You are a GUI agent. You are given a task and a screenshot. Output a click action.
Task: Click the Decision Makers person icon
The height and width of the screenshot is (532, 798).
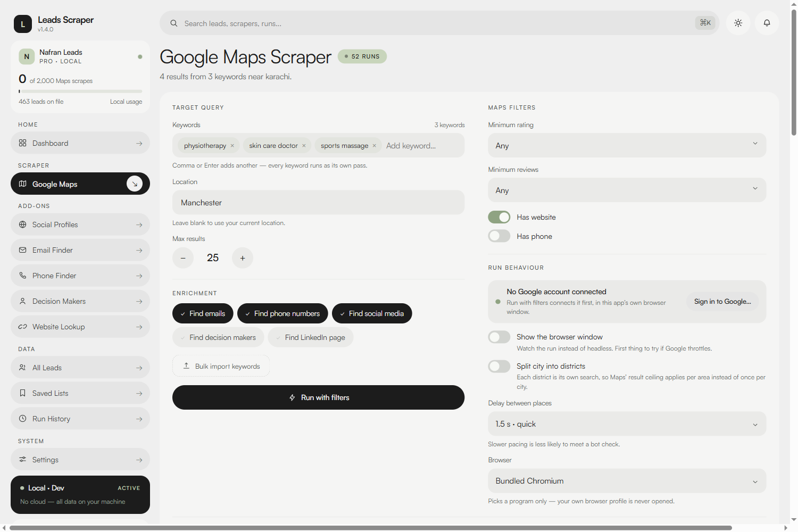(22, 301)
